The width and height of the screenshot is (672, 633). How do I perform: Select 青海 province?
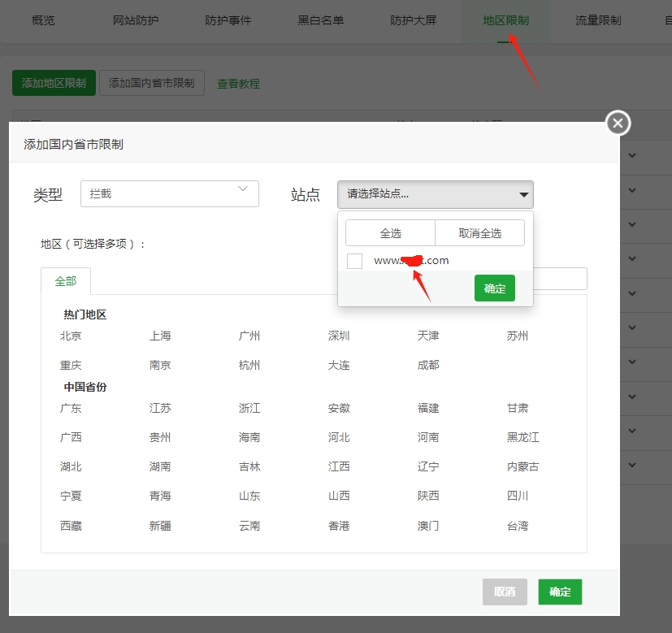pos(160,496)
